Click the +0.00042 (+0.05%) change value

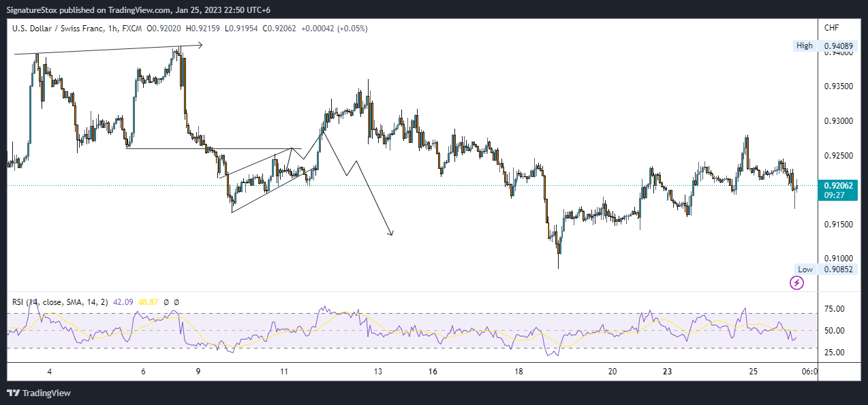333,27
